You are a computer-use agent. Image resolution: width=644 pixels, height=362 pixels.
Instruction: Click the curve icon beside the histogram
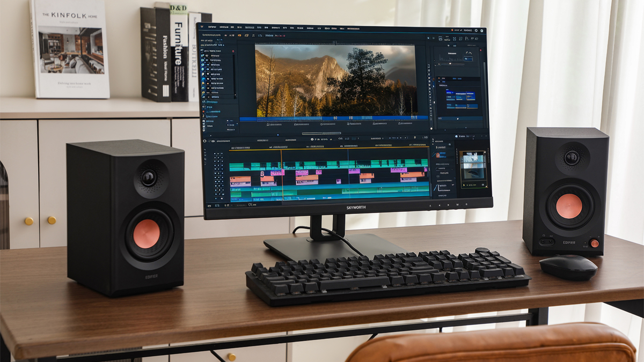[x=469, y=53]
